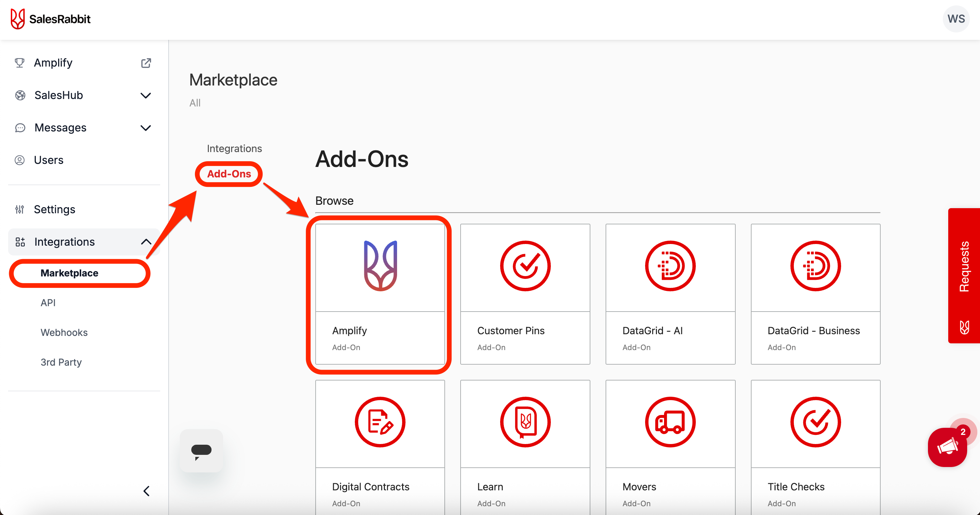
Task: Click the rabbit icon on Requests tab
Action: click(964, 327)
